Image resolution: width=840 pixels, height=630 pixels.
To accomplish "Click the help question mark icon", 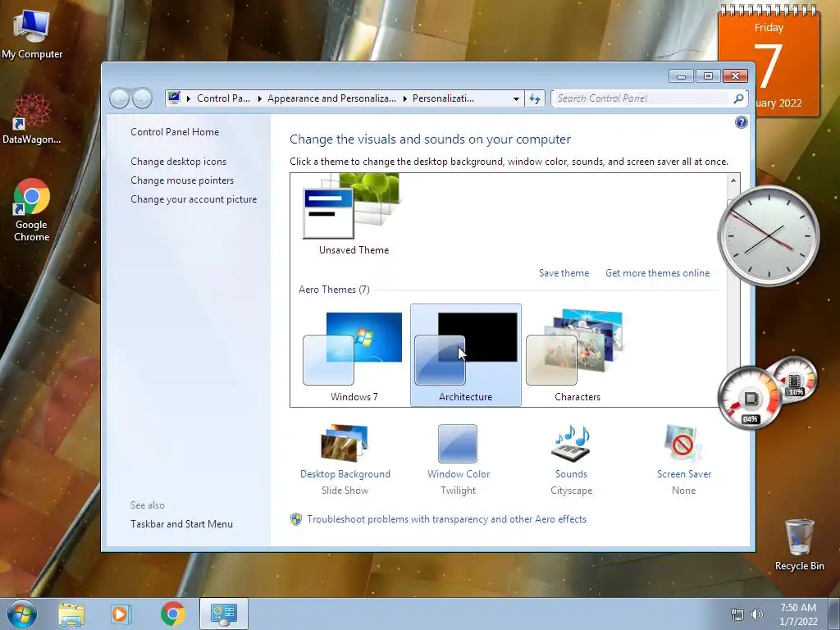I will click(x=741, y=122).
